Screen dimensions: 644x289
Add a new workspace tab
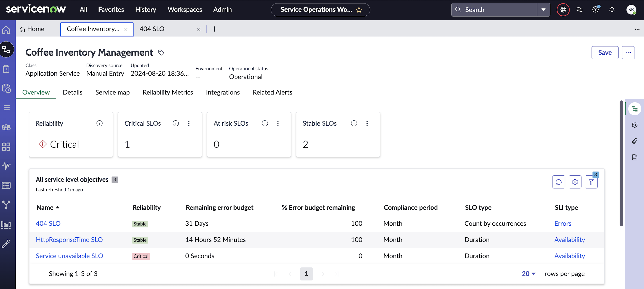(215, 29)
